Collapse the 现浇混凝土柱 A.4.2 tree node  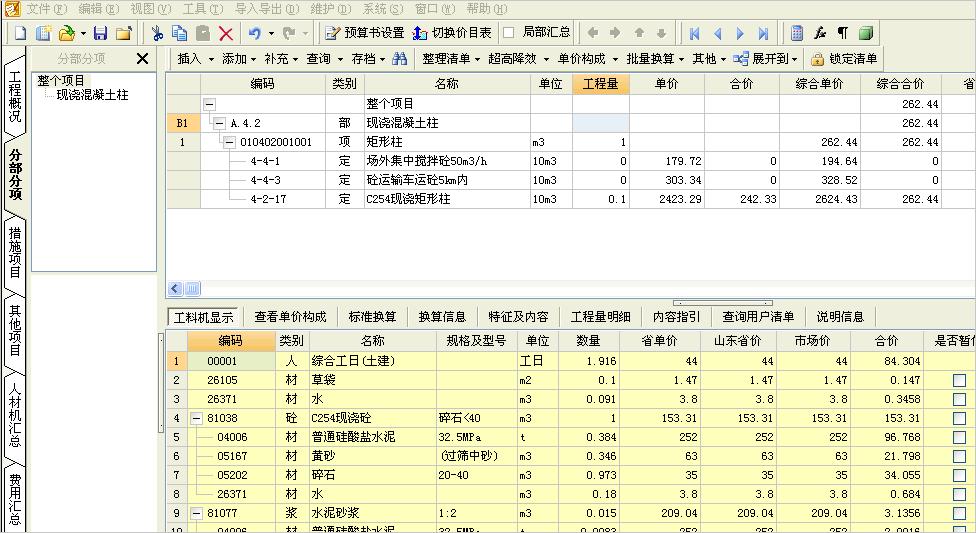[219, 123]
